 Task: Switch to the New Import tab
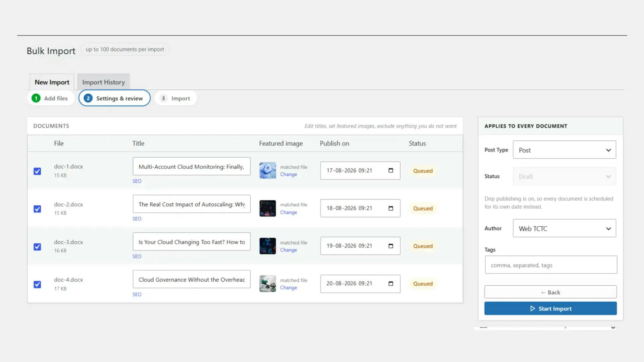[x=52, y=82]
